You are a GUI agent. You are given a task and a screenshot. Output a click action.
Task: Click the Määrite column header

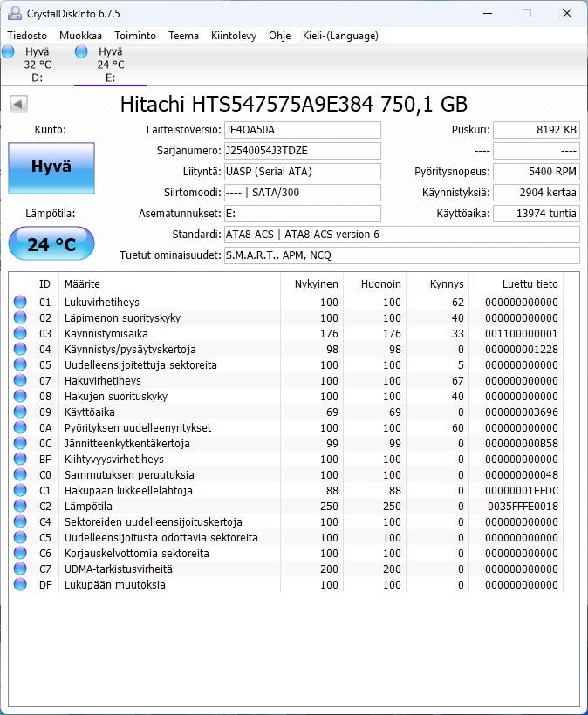[169, 283]
